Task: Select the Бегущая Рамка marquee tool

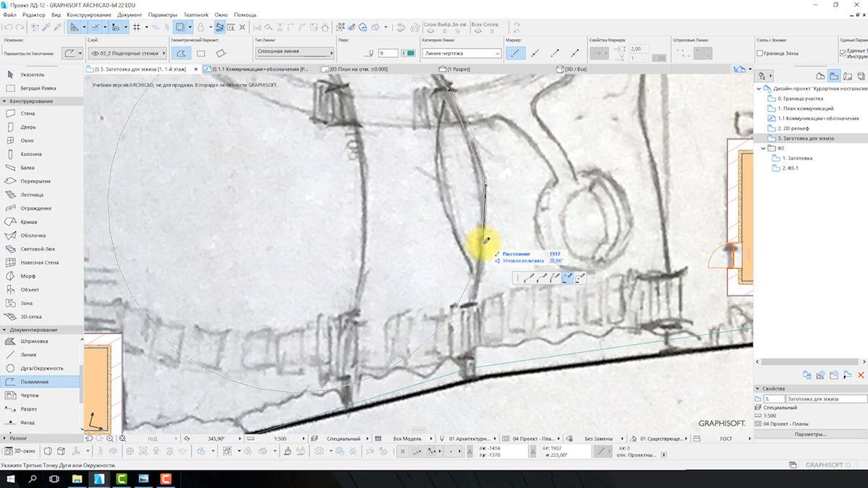Action: pos(41,88)
